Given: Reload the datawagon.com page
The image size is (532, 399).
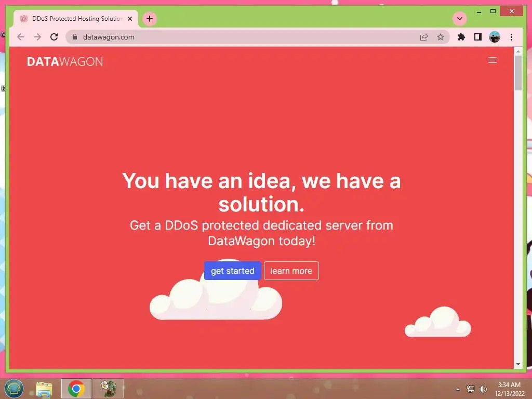Looking at the screenshot, I should pyautogui.click(x=54, y=37).
